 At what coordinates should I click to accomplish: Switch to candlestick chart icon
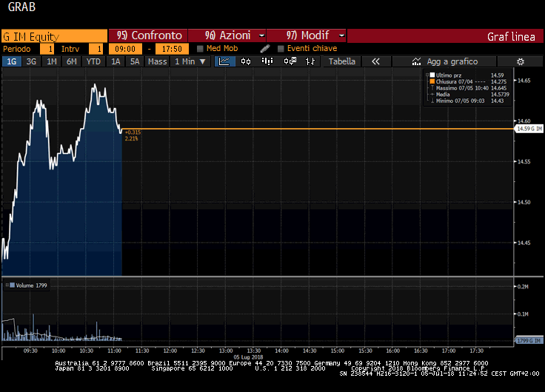pyautogui.click(x=246, y=61)
